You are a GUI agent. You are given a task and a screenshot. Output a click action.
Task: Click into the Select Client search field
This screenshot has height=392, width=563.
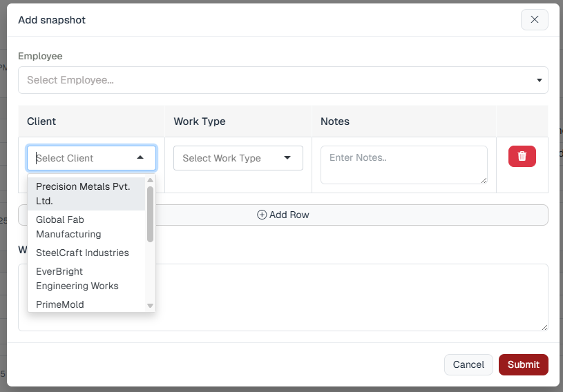(79, 158)
